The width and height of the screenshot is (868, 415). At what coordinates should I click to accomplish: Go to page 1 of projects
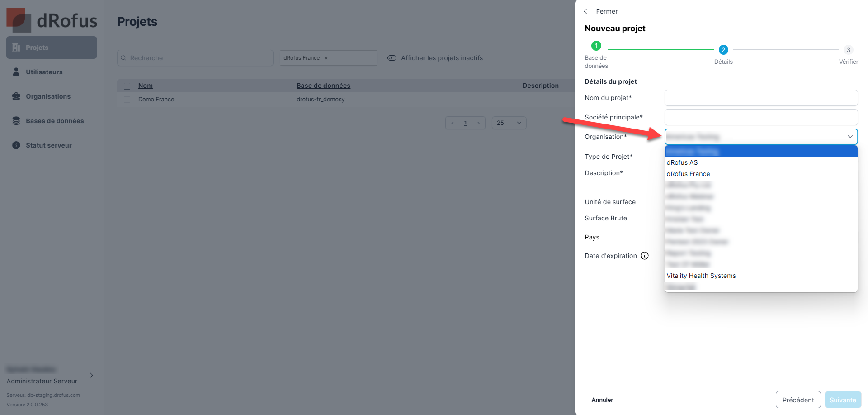[x=465, y=123]
